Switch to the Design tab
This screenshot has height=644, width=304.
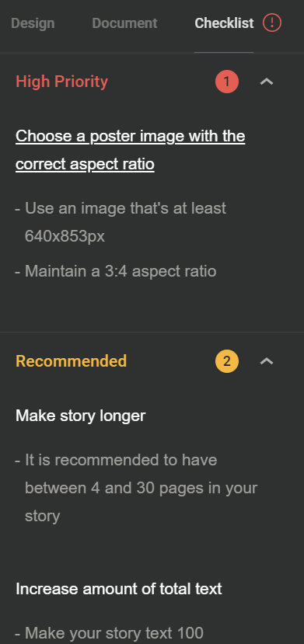pos(33,23)
